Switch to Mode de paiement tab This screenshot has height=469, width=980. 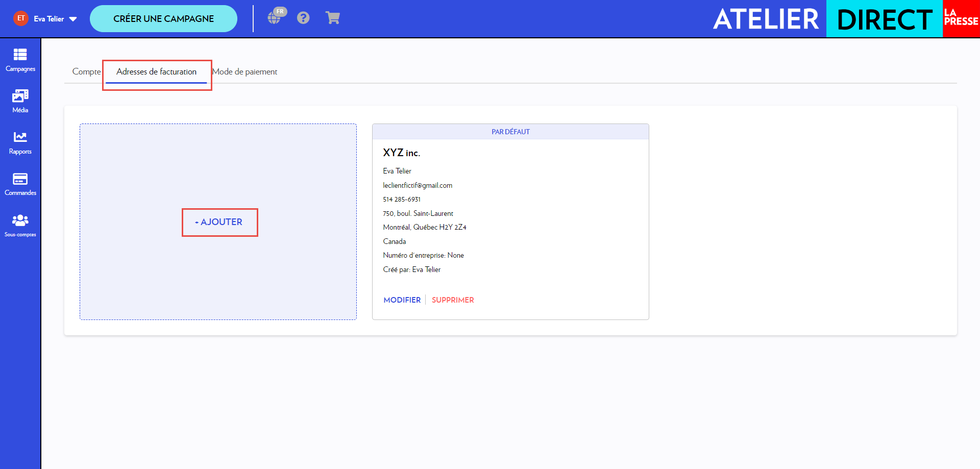click(245, 71)
